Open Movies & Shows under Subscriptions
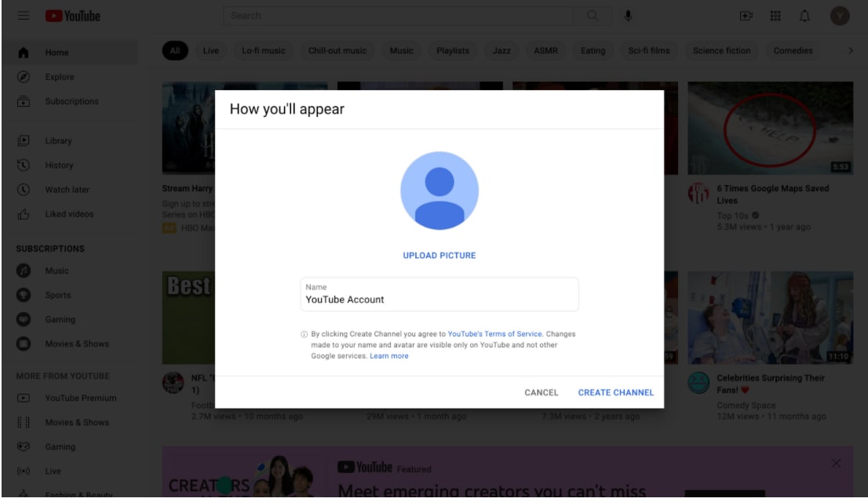The height and width of the screenshot is (502, 868). tap(72, 344)
